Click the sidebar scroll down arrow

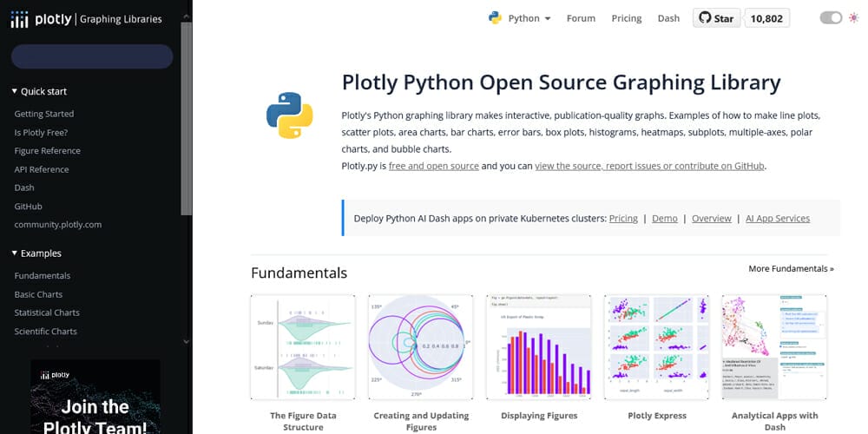(x=186, y=342)
